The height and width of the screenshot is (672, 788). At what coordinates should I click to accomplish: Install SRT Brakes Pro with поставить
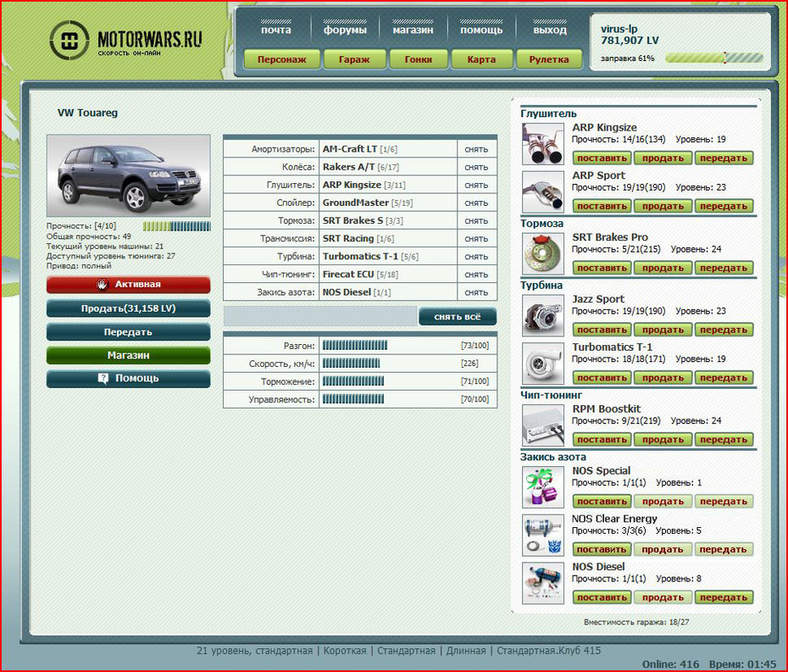pyautogui.click(x=602, y=268)
